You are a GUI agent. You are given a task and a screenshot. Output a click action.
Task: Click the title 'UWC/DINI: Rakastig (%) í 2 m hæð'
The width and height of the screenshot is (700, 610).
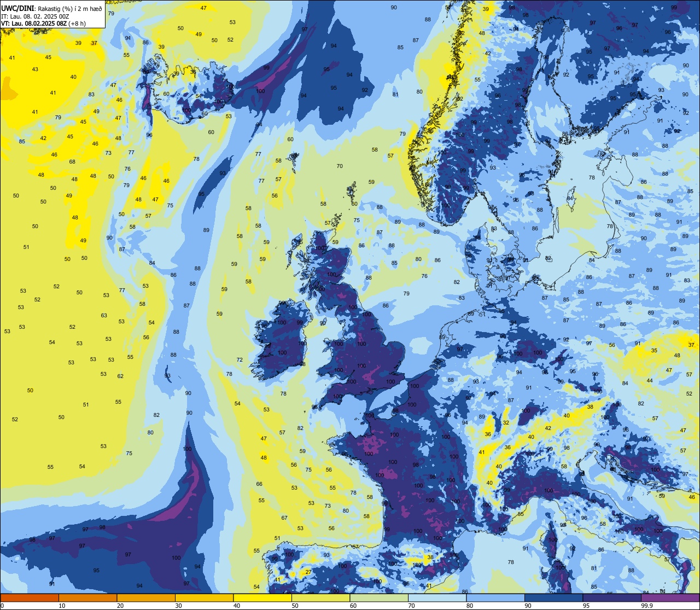click(51, 8)
